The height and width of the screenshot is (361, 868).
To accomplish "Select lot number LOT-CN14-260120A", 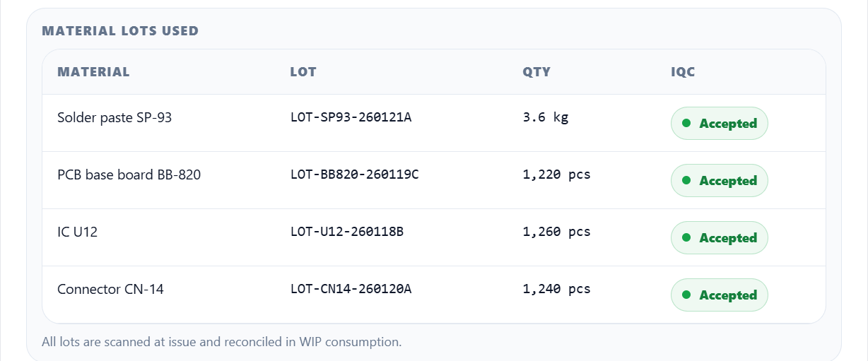I will coord(351,289).
